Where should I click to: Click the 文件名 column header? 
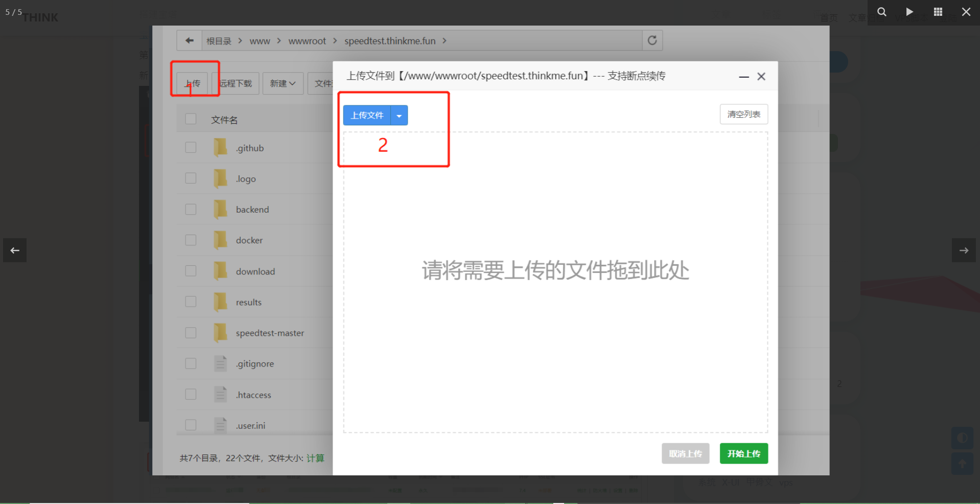point(224,120)
